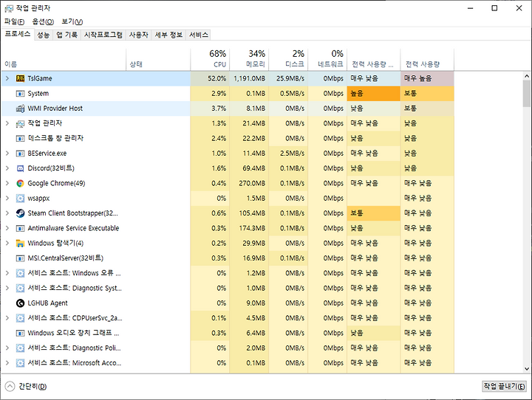Open the 옵션(O) menu
532x400 pixels.
point(43,21)
